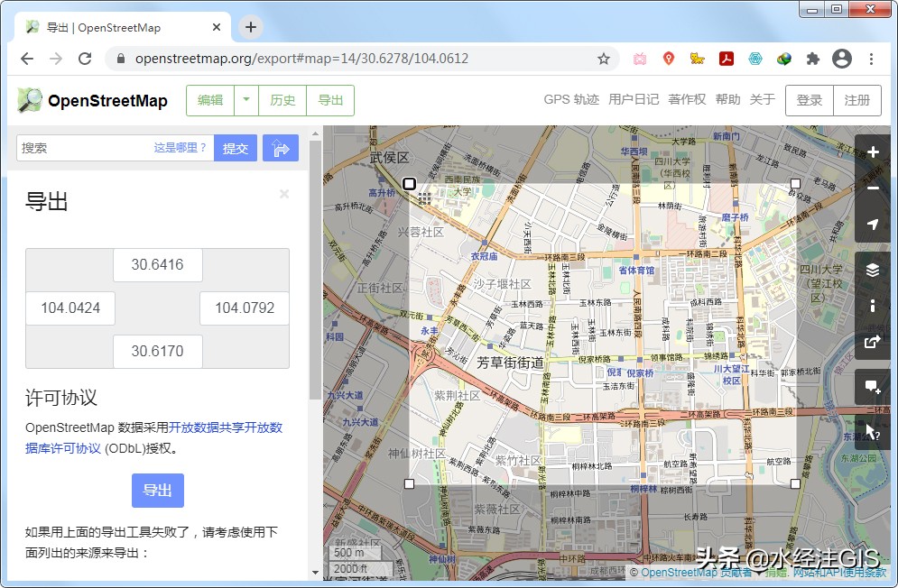Click the blue 导出 export button
This screenshot has height=588, width=898.
pyautogui.click(x=158, y=491)
